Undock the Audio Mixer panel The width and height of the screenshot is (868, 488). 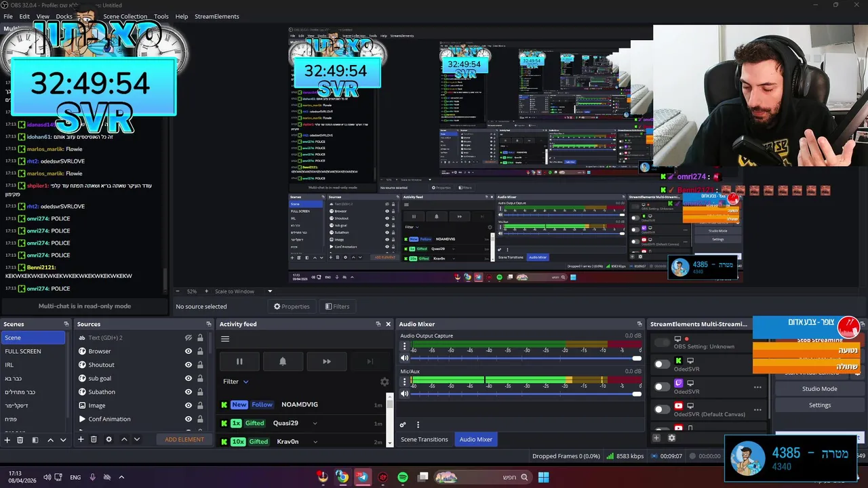(639, 324)
